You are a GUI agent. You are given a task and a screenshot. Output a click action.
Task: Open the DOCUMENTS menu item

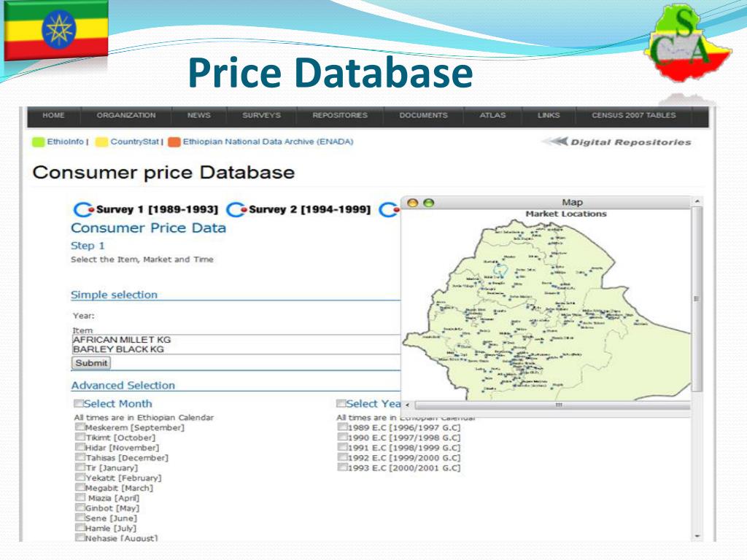(x=423, y=115)
